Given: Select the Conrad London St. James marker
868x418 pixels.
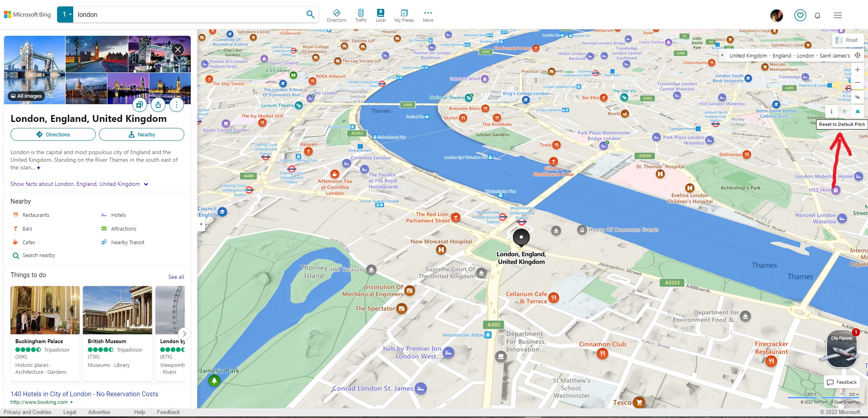Looking at the screenshot, I should (x=421, y=388).
